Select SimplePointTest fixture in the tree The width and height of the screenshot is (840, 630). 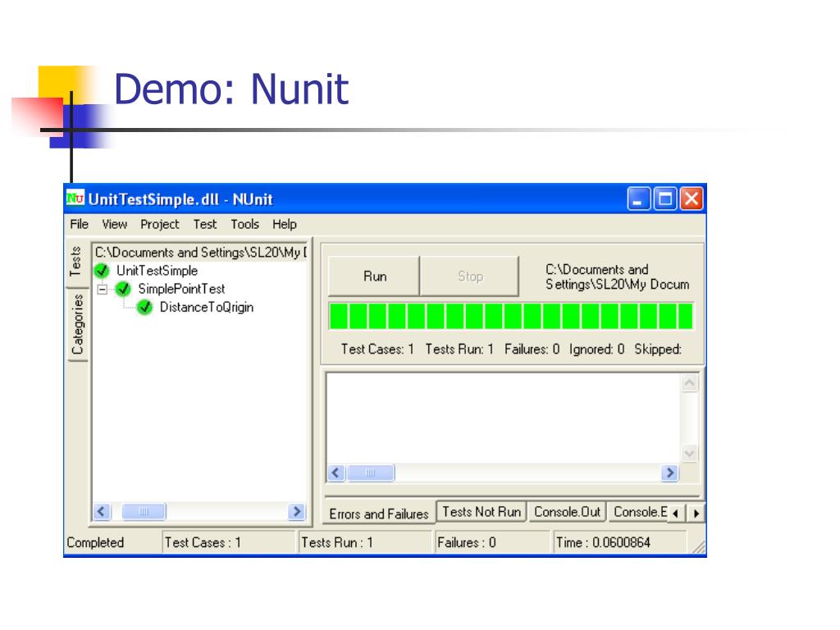click(181, 290)
